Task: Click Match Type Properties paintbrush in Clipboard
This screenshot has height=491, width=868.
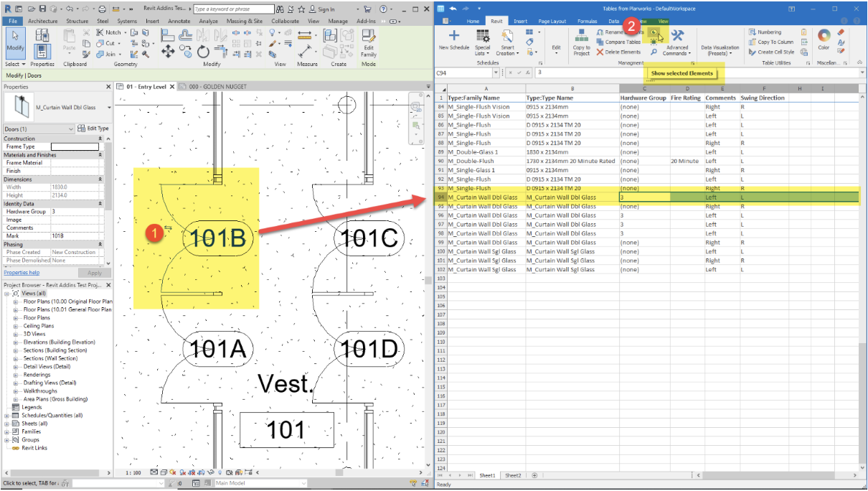Action: click(x=85, y=54)
